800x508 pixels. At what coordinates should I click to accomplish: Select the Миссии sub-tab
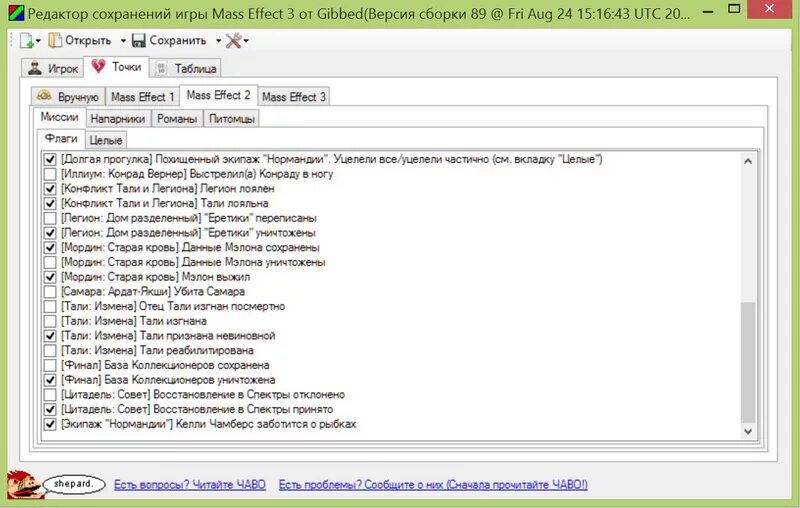pyautogui.click(x=59, y=117)
